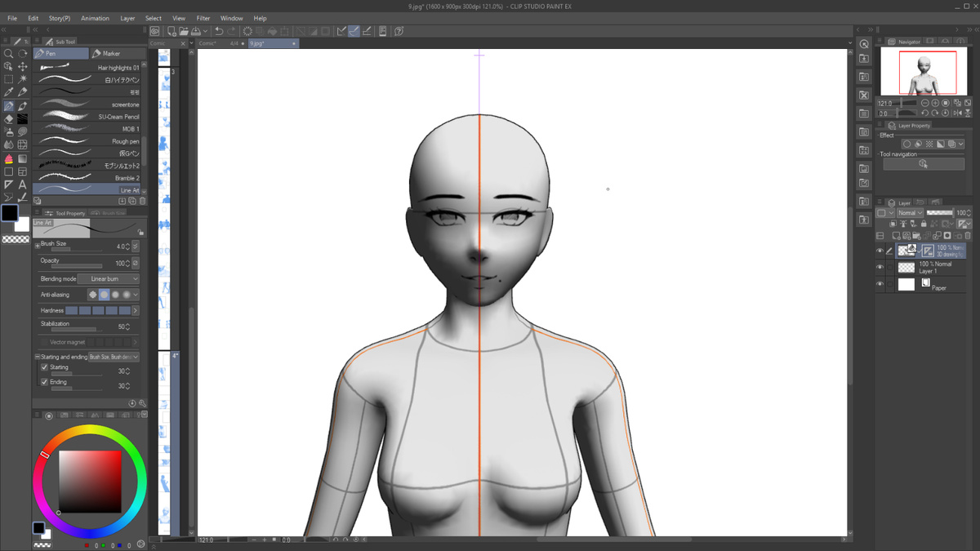Hide Layer 1 using eye icon
Screen dimensions: 980x551
880,267
